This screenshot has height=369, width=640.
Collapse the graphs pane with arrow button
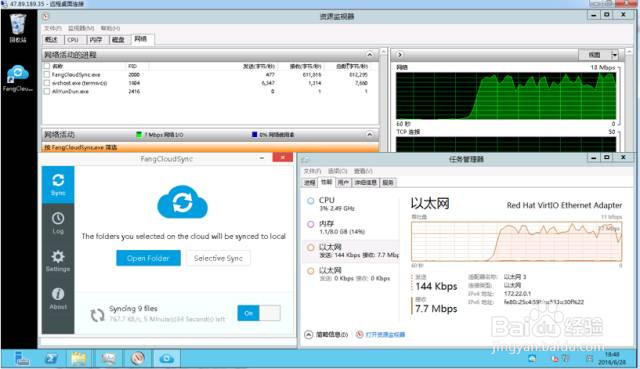click(x=400, y=54)
